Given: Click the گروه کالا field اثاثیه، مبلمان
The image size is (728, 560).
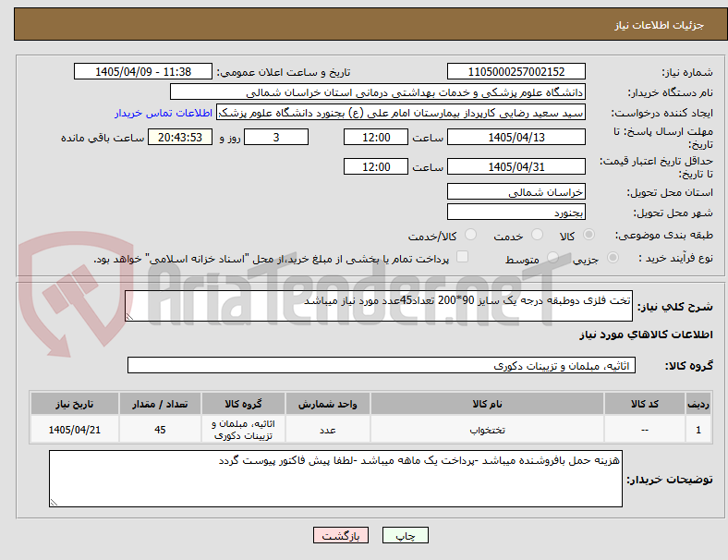Looking at the screenshot, I should pyautogui.click(x=382, y=365).
